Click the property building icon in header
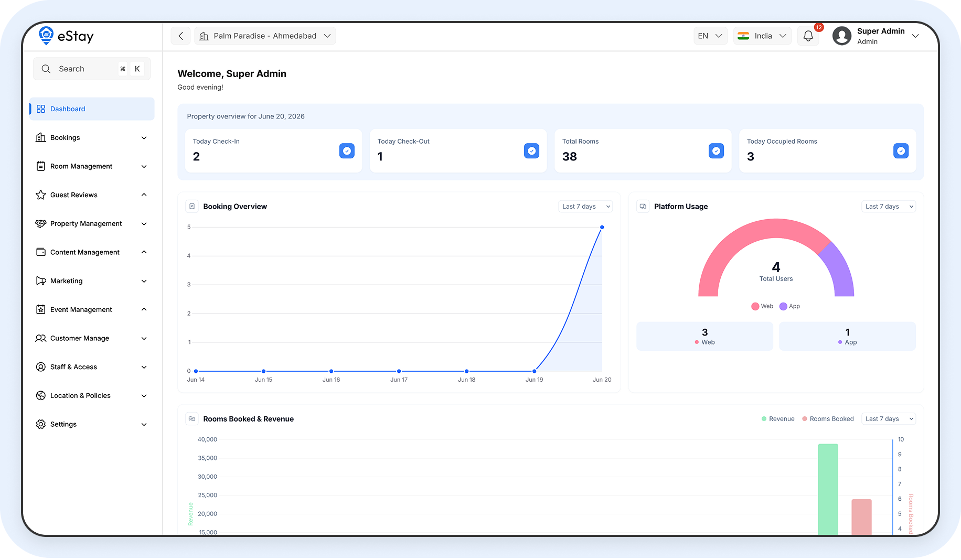 pos(204,36)
